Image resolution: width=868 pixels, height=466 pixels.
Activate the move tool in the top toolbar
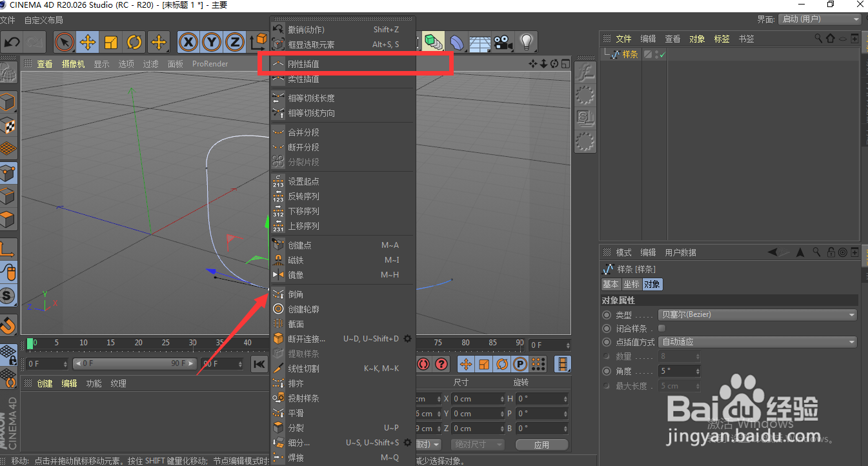point(88,43)
